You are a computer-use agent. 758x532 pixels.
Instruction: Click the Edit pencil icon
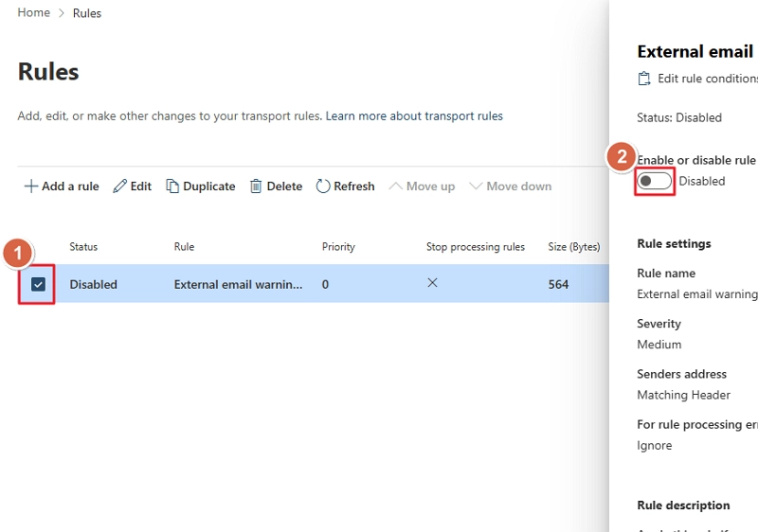pos(119,186)
